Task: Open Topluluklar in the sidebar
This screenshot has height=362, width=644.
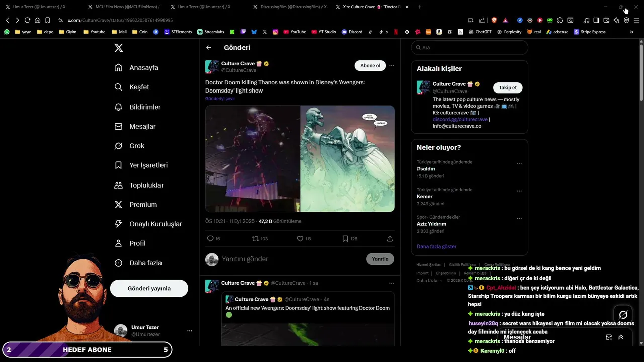Action: [139, 185]
